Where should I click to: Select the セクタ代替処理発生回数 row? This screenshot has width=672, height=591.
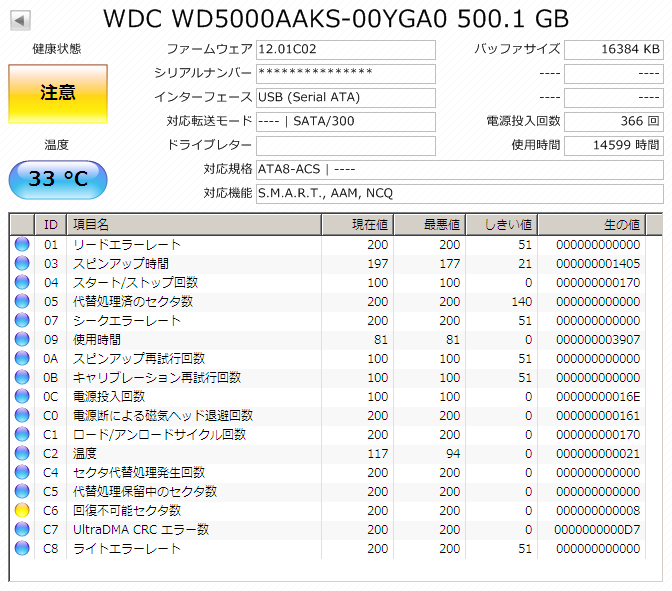[x=328, y=472]
